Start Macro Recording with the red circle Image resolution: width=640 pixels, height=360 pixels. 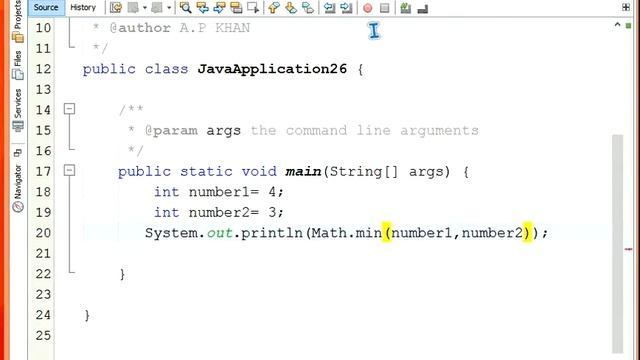367,8
